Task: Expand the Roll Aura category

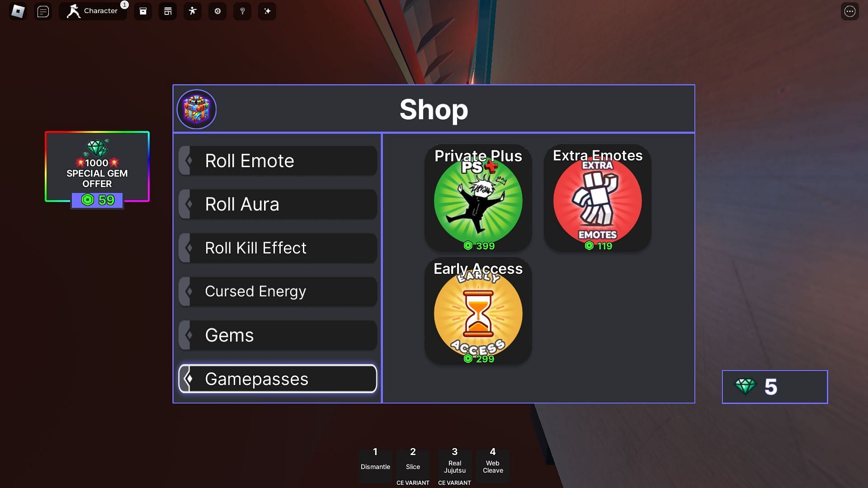Action: pos(278,204)
